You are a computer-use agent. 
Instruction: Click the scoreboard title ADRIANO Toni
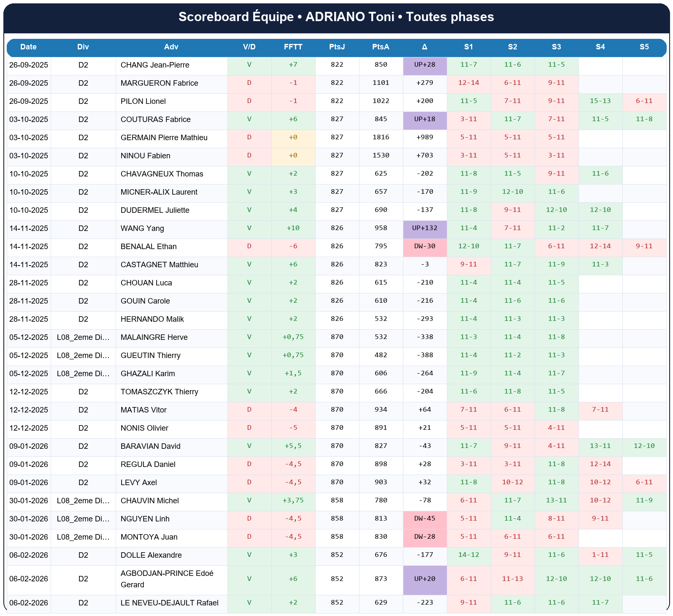336,17
